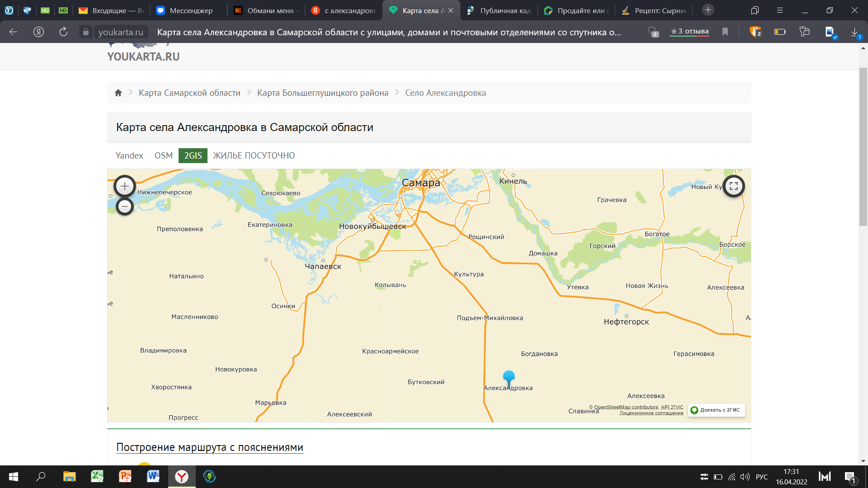Open Карта Самарской области breadcrumb link
Image resolution: width=868 pixels, height=488 pixels.
click(189, 93)
